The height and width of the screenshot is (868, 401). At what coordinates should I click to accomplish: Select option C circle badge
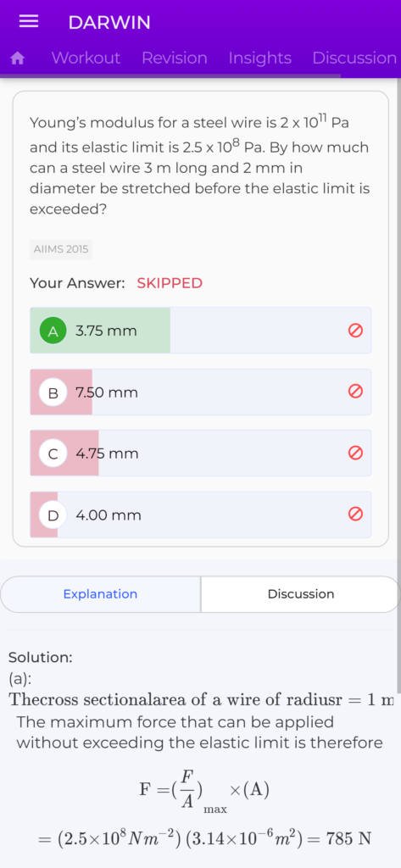pos(53,454)
